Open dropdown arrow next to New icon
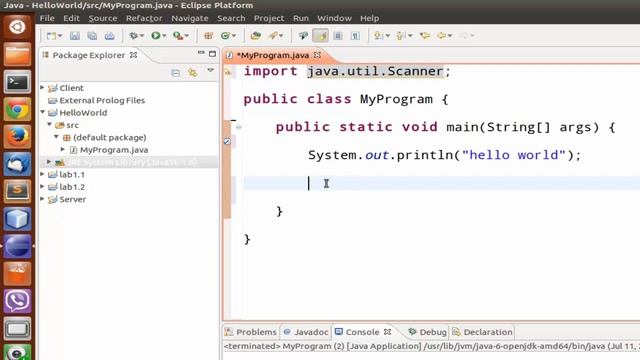The image size is (640, 360). (x=60, y=36)
